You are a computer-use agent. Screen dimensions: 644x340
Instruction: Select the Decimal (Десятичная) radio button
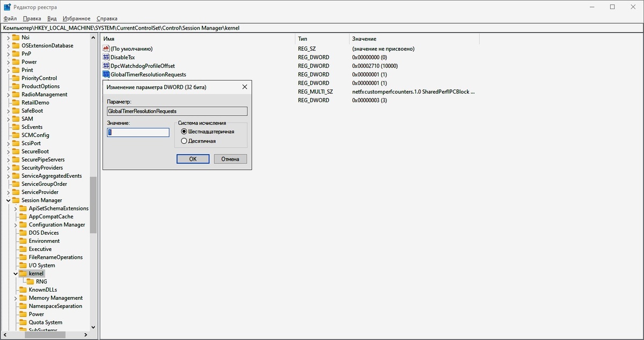point(184,141)
